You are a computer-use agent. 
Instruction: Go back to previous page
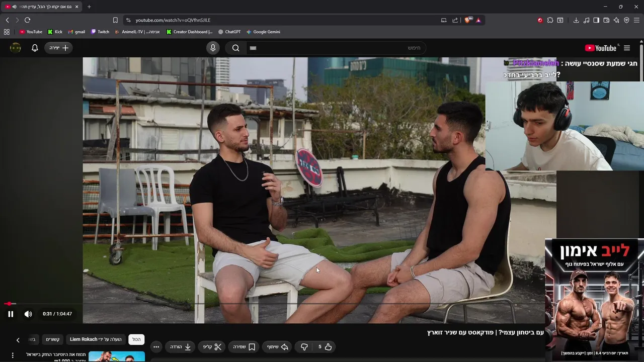[x=7, y=20]
